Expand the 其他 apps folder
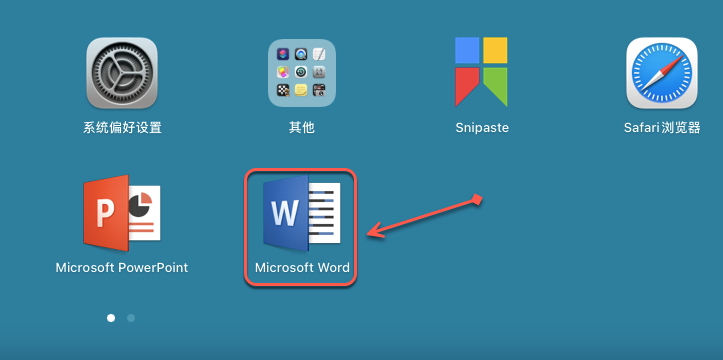 point(302,73)
